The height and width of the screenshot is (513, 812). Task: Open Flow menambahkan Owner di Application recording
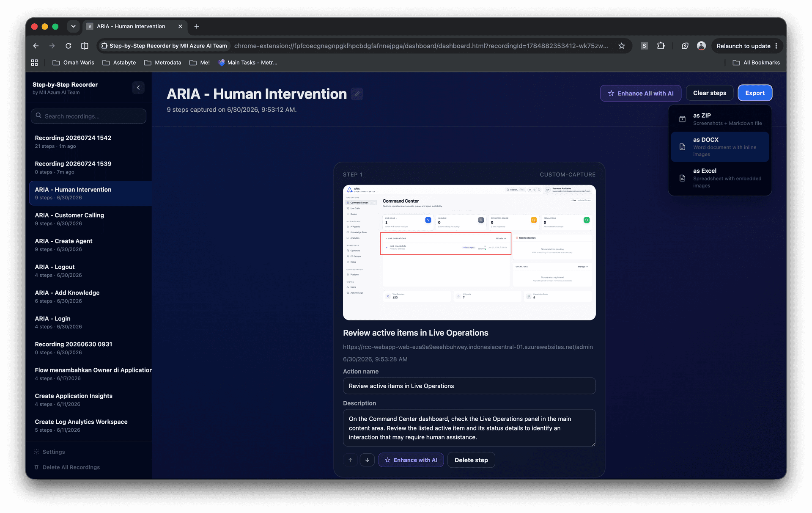click(91, 374)
